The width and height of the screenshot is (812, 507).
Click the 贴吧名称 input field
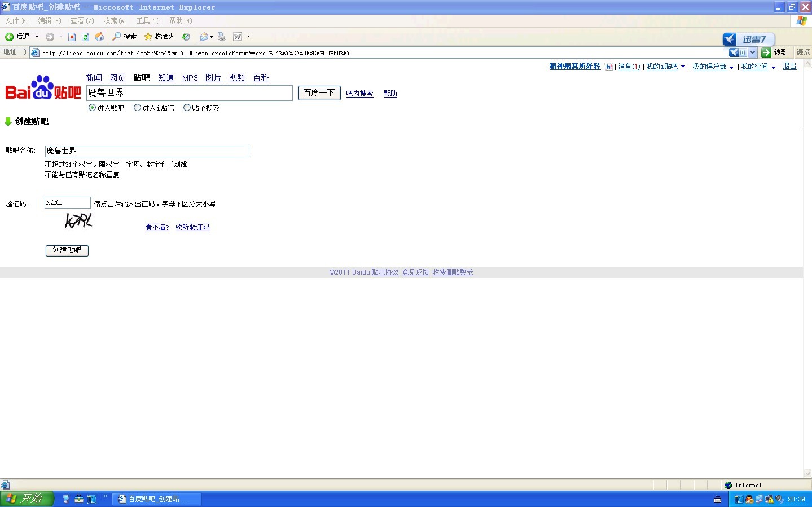click(147, 151)
